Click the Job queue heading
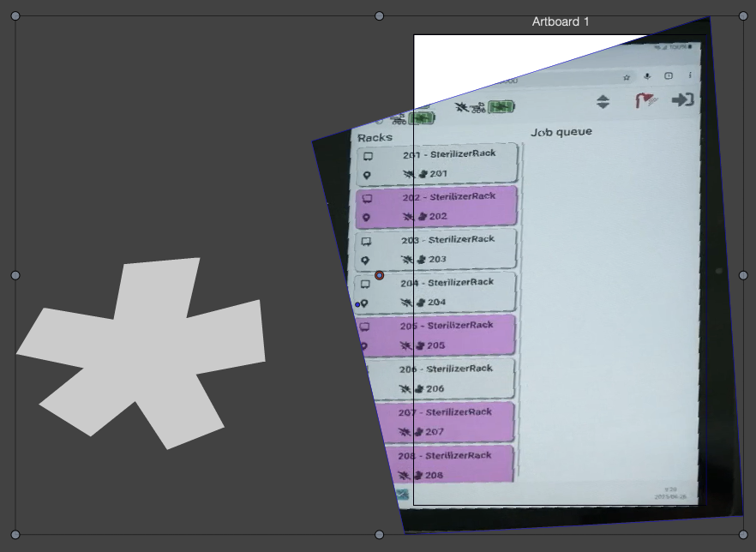Viewport: 756px width, 552px height. point(561,132)
